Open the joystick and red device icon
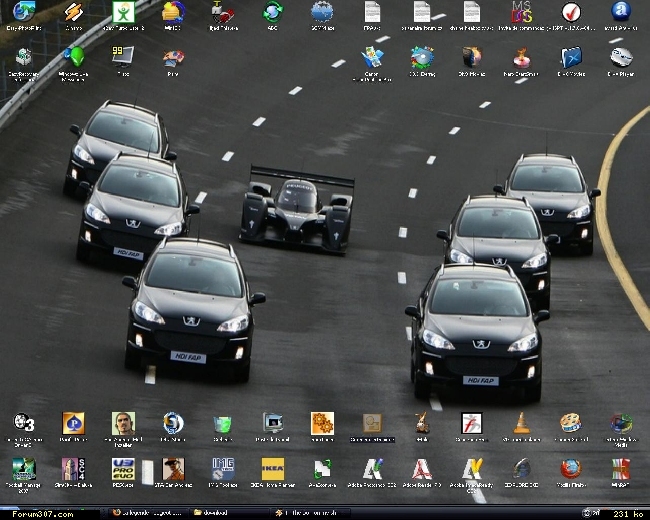The width and height of the screenshot is (650, 520). (x=223, y=12)
